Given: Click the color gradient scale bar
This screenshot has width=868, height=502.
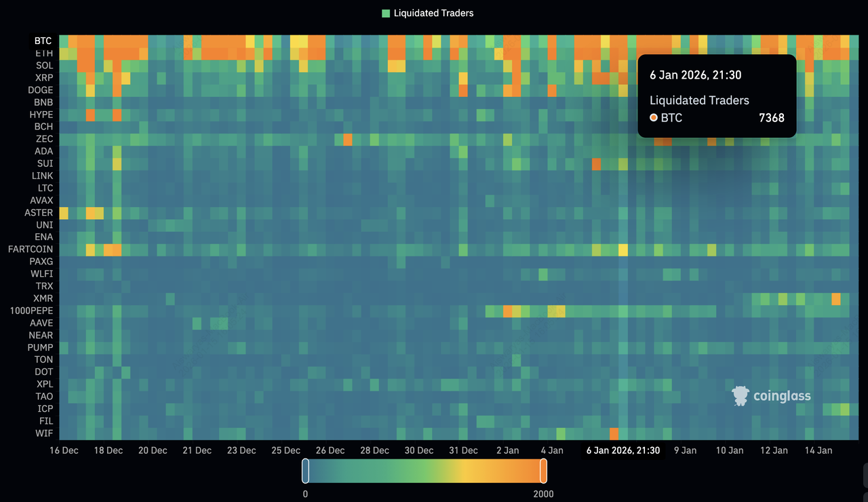Looking at the screenshot, I should [424, 471].
